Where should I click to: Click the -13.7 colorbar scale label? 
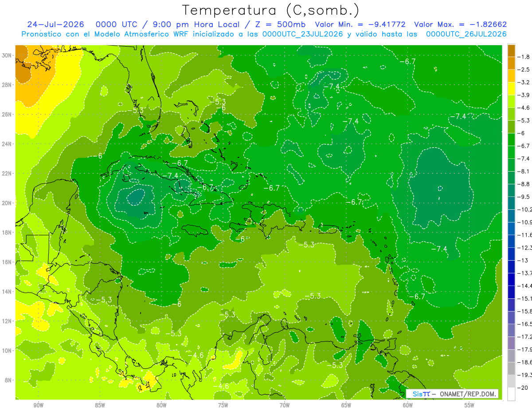point(525,273)
